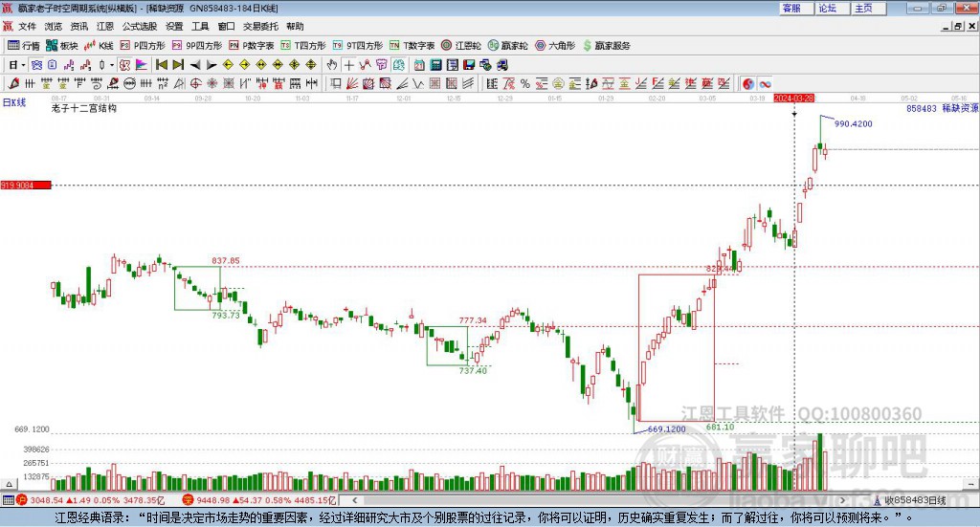
Task: Click the black right-pointing play arrow
Action: point(212,65)
